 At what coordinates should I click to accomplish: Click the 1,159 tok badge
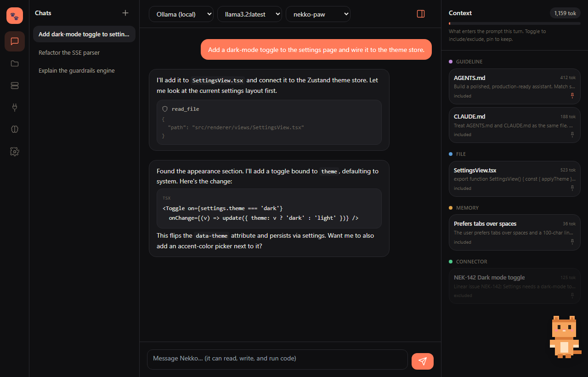click(x=565, y=13)
